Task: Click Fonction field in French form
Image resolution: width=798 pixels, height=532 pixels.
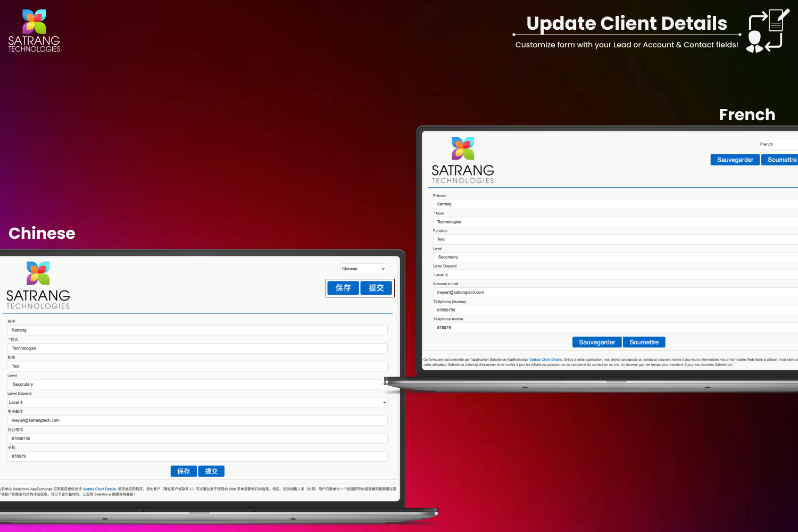Action: (x=616, y=239)
